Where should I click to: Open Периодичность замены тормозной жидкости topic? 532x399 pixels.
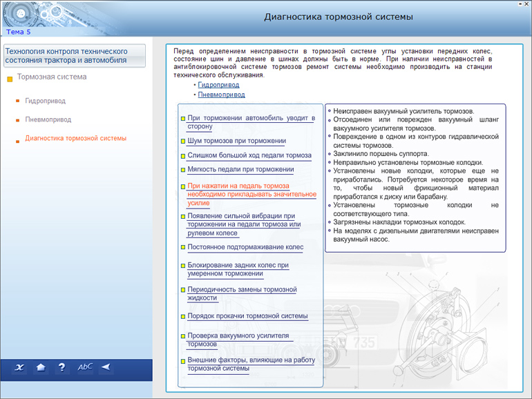[242, 293]
